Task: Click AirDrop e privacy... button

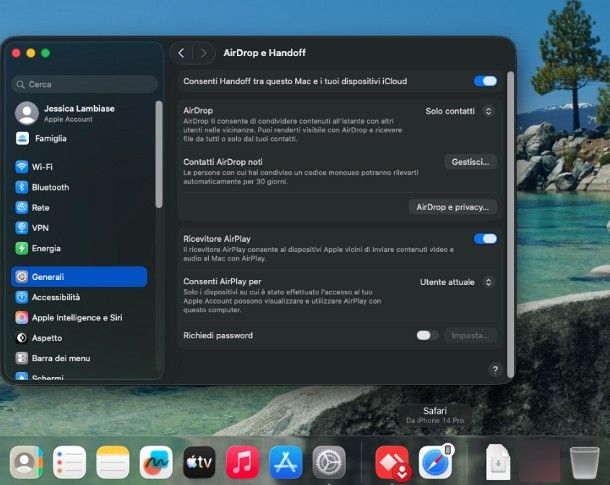Action: click(452, 207)
